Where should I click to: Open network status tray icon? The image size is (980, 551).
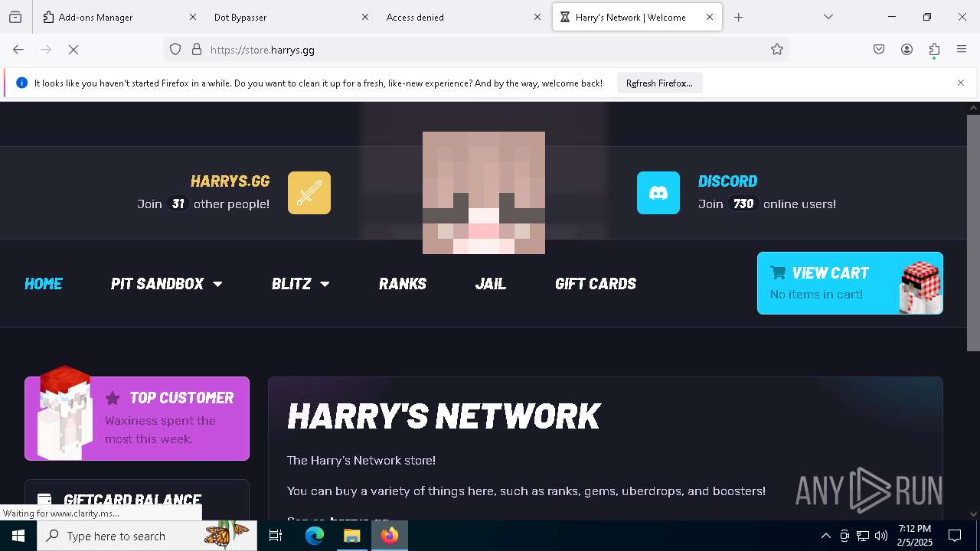tap(863, 536)
